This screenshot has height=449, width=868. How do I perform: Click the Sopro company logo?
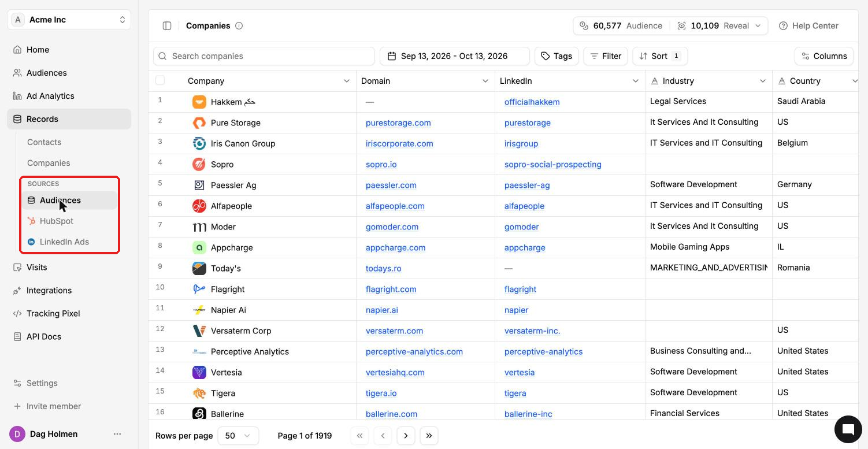[199, 164]
